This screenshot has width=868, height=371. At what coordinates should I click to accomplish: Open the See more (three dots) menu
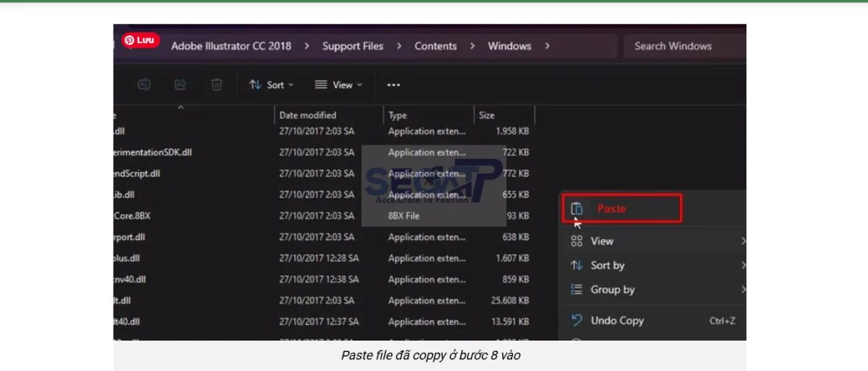pyautogui.click(x=393, y=85)
